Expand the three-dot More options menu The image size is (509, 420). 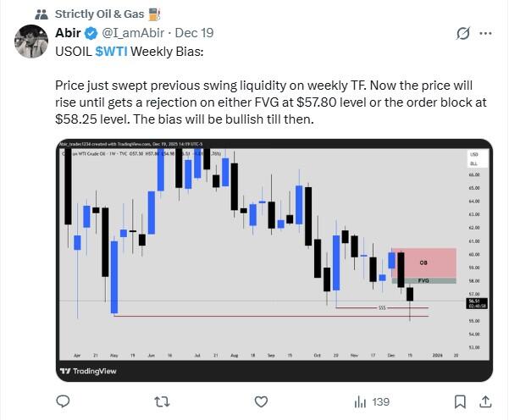(486, 35)
